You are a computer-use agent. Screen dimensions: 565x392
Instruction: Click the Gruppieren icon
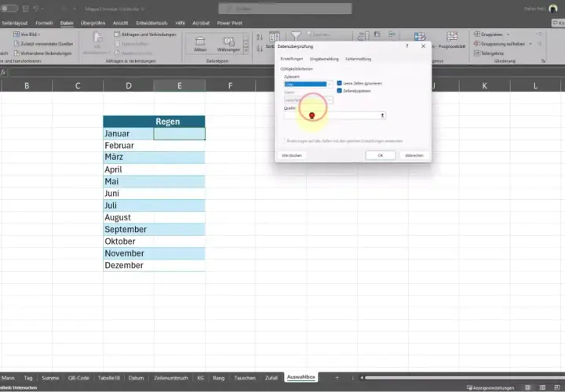477,34
